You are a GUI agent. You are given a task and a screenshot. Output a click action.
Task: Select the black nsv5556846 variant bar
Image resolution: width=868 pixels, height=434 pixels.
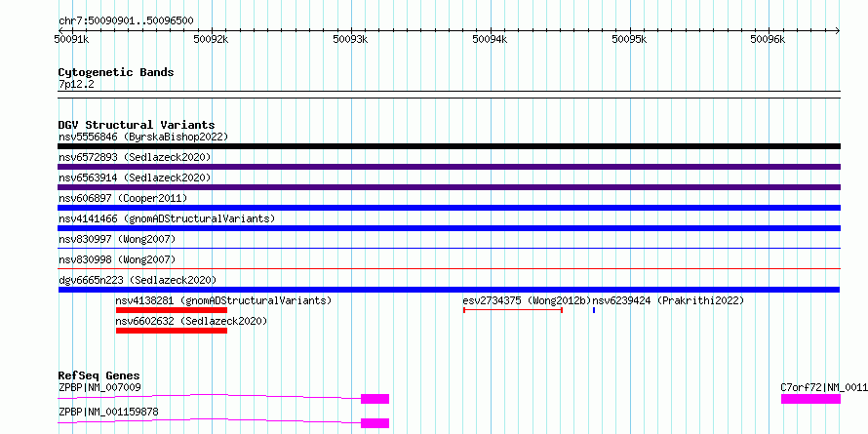point(449,146)
